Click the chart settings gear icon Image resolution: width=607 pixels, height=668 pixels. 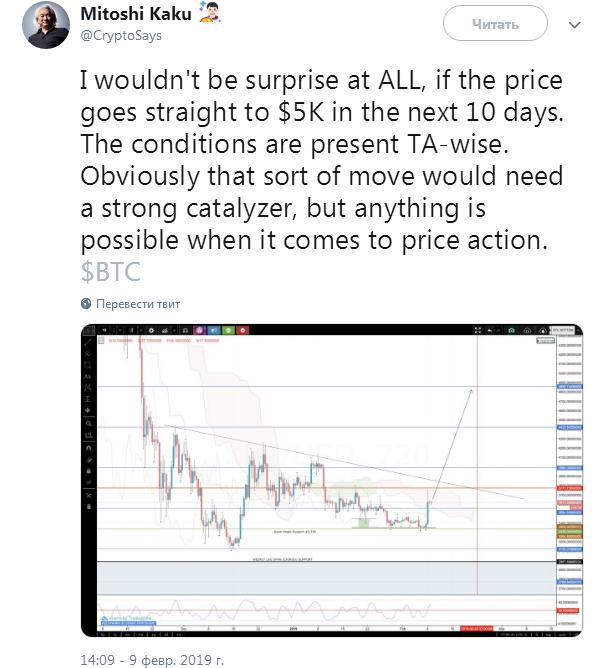pos(151,330)
